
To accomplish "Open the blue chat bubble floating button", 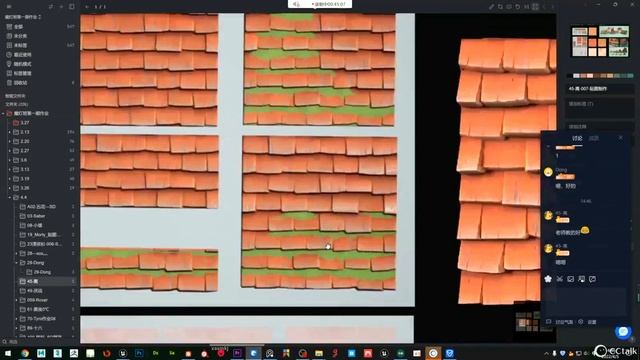I will pos(623,331).
